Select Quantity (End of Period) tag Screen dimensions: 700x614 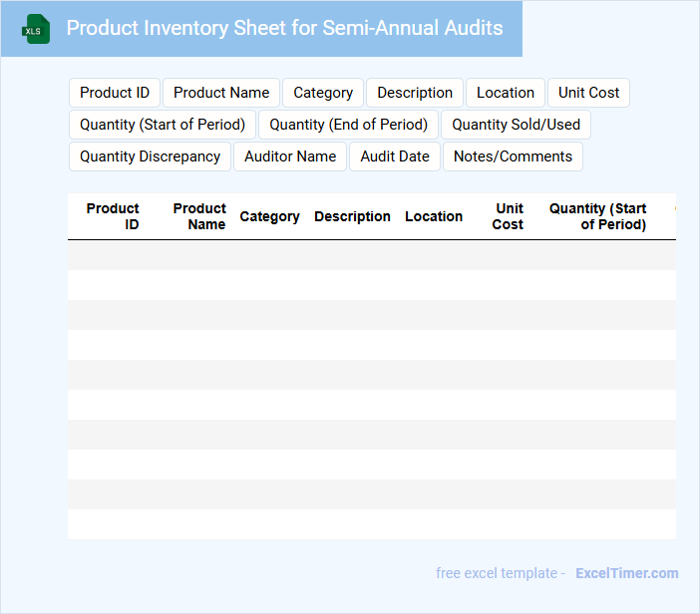tap(348, 125)
